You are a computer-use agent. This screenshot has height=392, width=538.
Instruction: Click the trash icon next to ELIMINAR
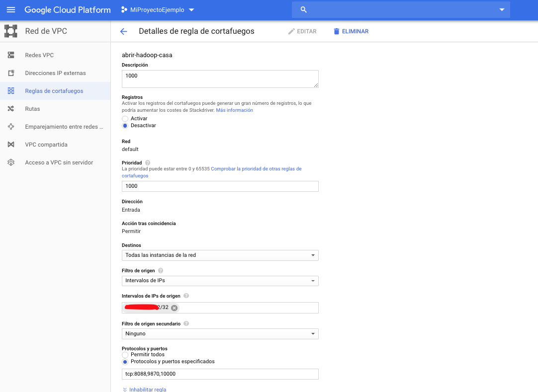tap(336, 32)
